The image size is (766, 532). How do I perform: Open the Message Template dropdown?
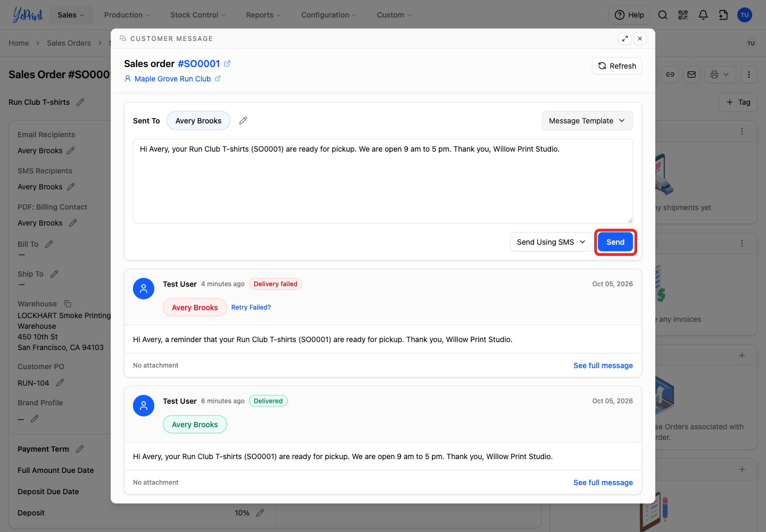tap(587, 121)
